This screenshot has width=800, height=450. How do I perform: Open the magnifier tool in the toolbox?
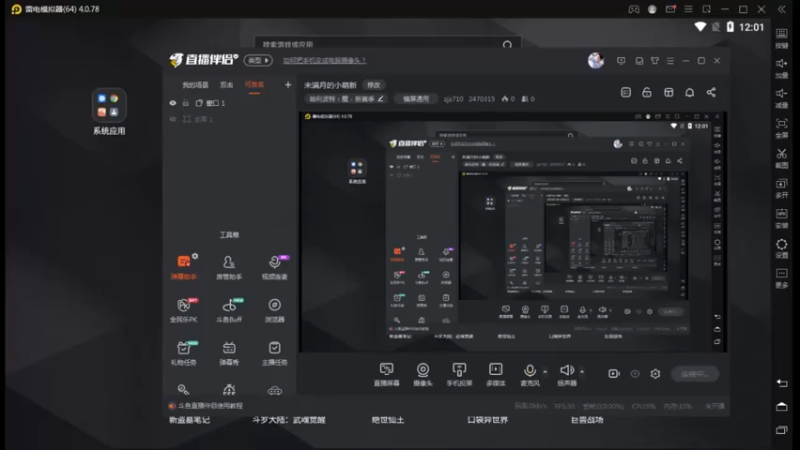(x=183, y=390)
